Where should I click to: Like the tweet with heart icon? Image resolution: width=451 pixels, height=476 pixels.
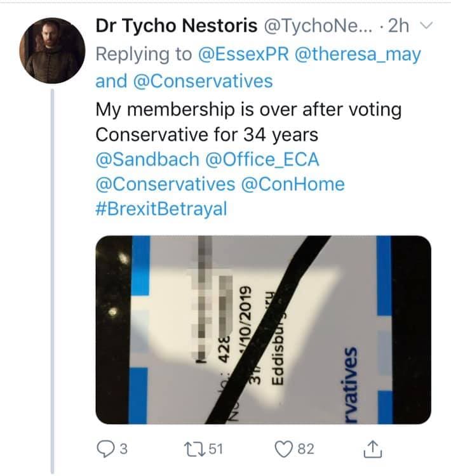[283, 449]
